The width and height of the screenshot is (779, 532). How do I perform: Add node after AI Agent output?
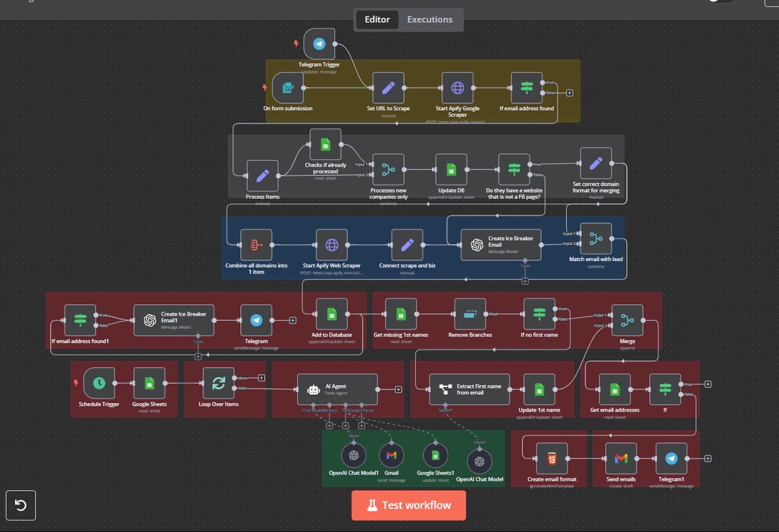[398, 389]
